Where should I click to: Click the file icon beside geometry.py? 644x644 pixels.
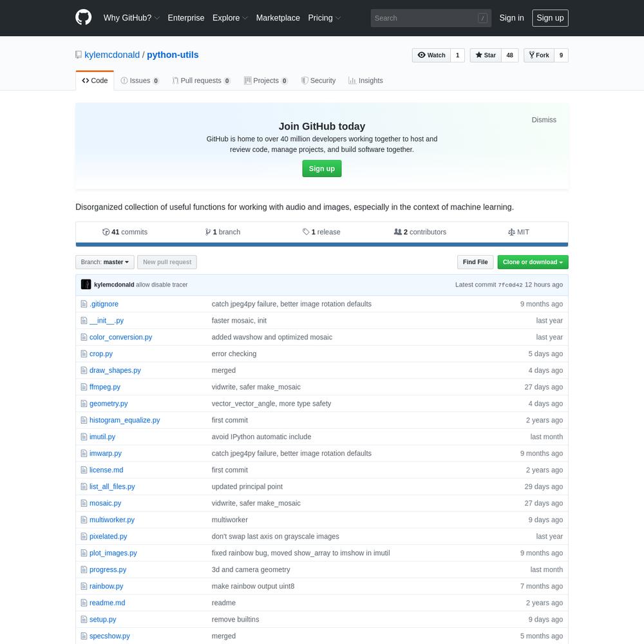[84, 403]
